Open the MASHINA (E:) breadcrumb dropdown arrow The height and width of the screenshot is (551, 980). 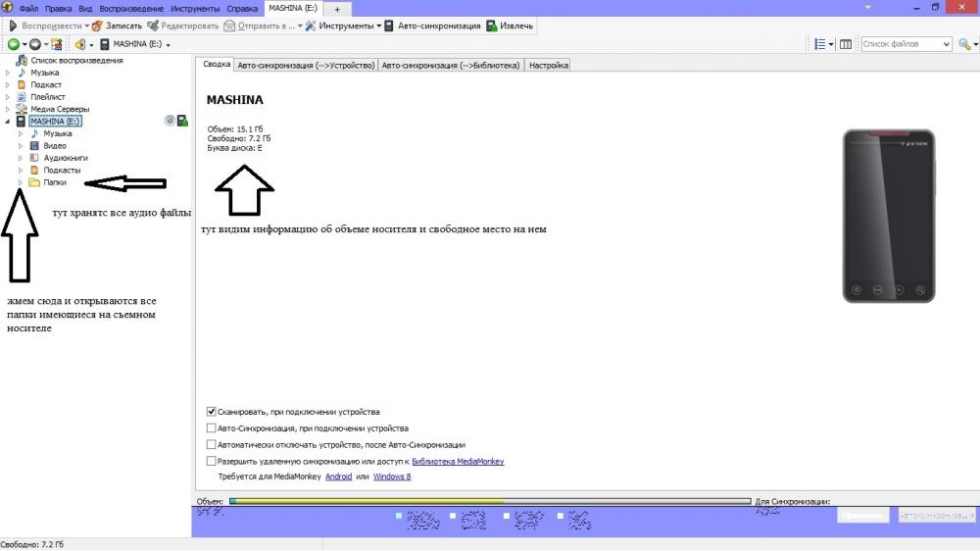pos(169,45)
